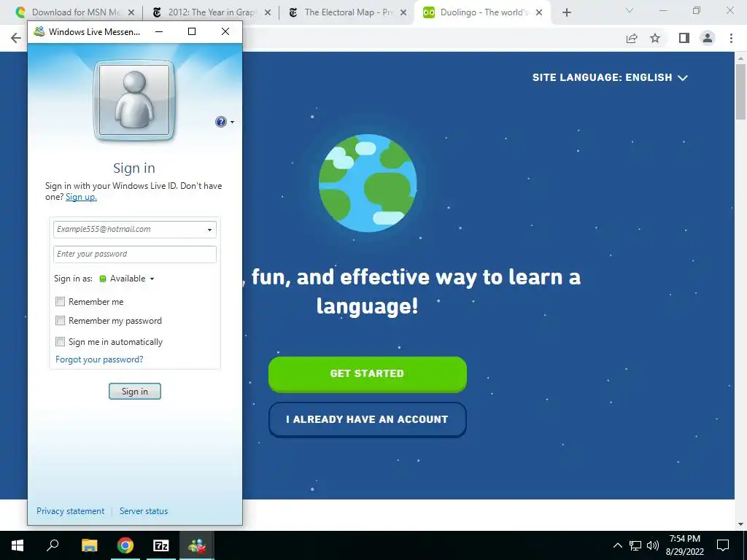Minimize the Windows Live Messenger window
The image size is (747, 560).
click(159, 31)
